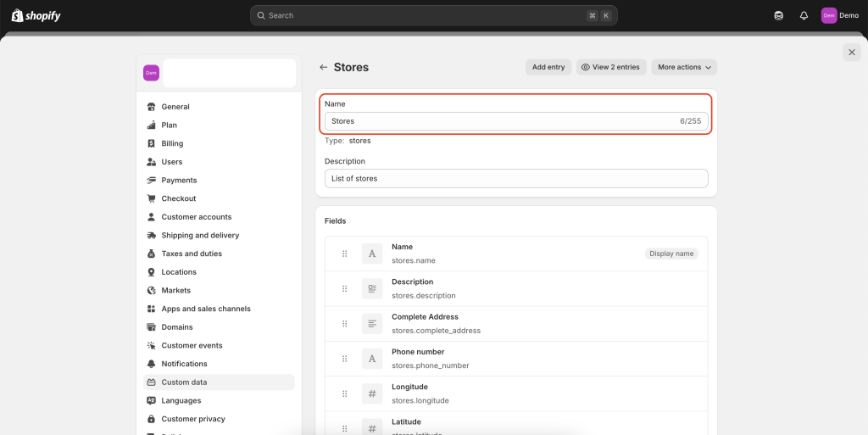Click the Apps and sales channels icon
Viewport: 868px width, 435px height.
coord(151,309)
